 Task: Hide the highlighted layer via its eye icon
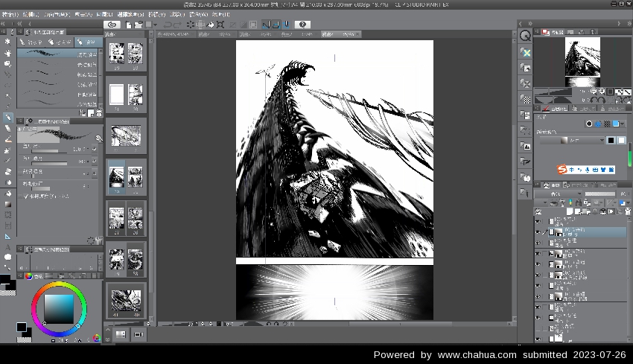click(x=538, y=232)
